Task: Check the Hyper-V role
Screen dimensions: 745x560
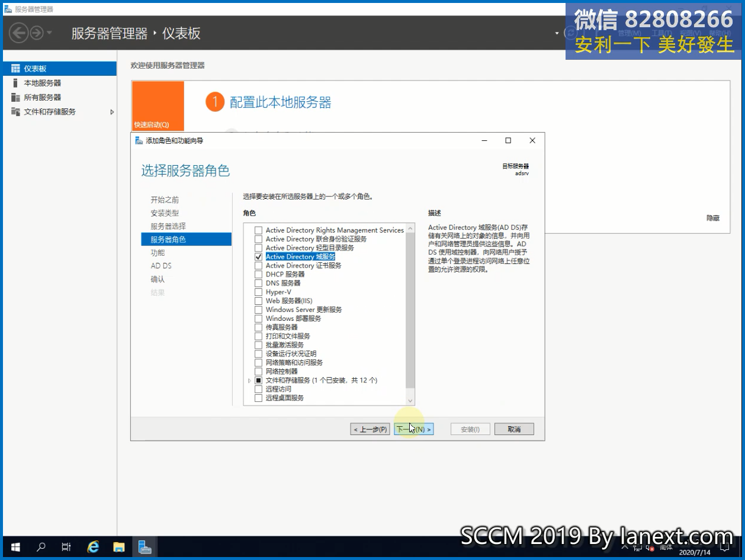Action: click(x=258, y=292)
